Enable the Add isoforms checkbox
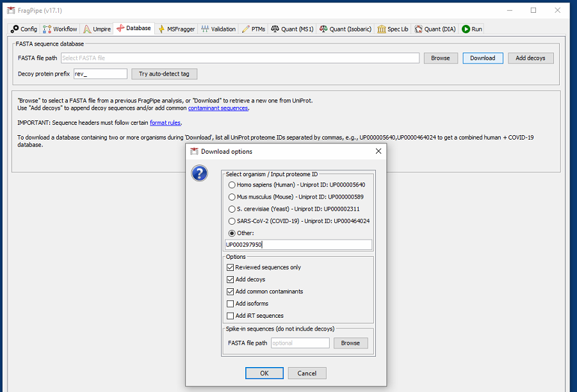This screenshot has width=577, height=392. click(229, 304)
